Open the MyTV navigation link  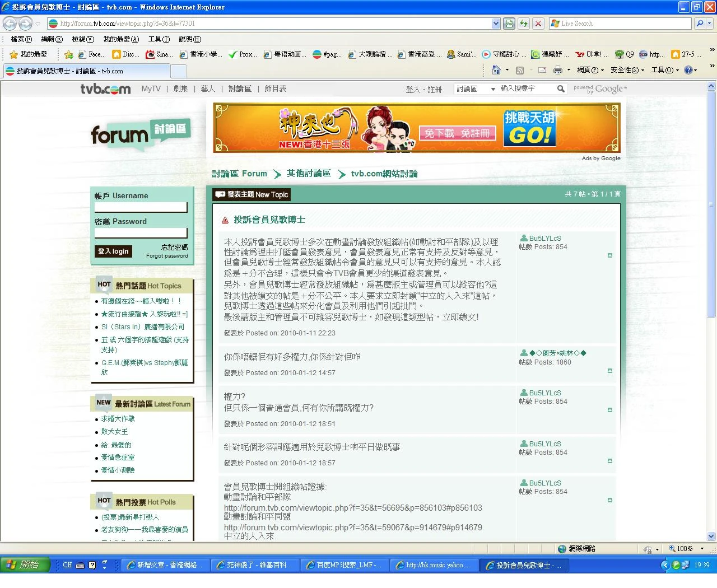point(151,89)
